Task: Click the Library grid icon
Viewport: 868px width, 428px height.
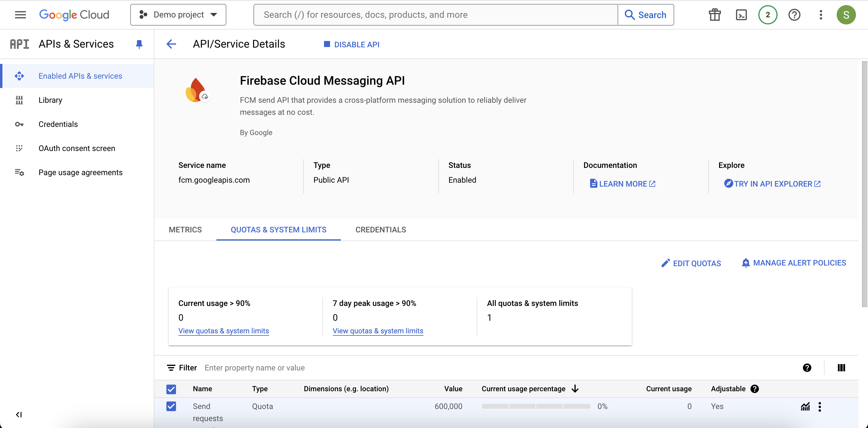Action: pos(19,100)
